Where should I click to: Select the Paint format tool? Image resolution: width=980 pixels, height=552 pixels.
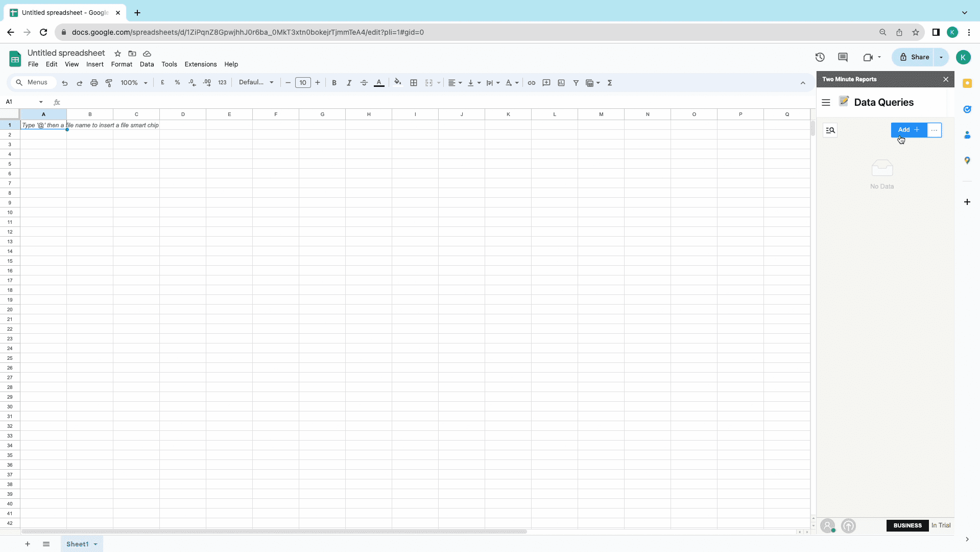109,83
